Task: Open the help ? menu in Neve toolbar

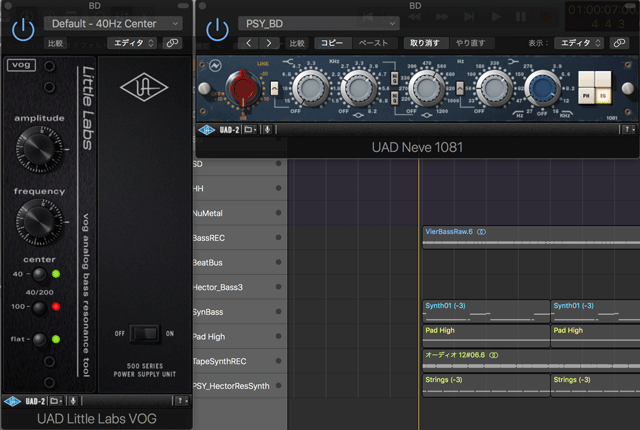Action: click(629, 130)
